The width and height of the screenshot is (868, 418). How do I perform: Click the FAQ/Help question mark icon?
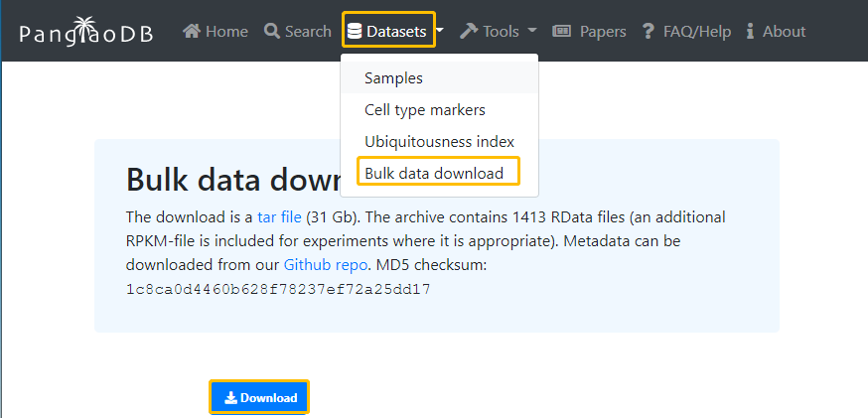[x=649, y=32]
